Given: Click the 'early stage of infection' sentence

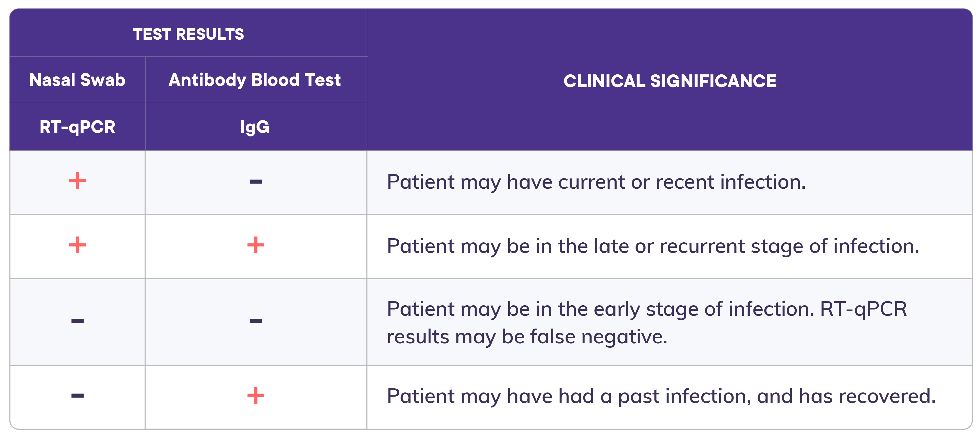Looking at the screenshot, I should [600, 309].
